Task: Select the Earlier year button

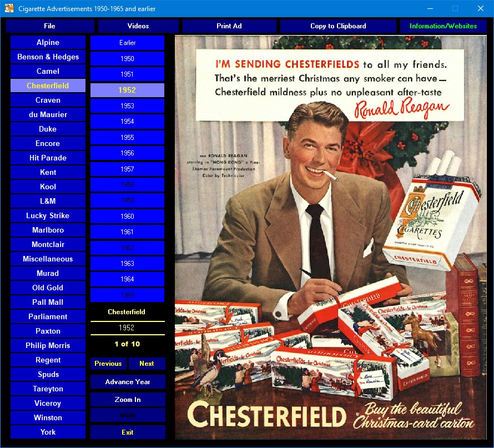Action: pos(127,43)
